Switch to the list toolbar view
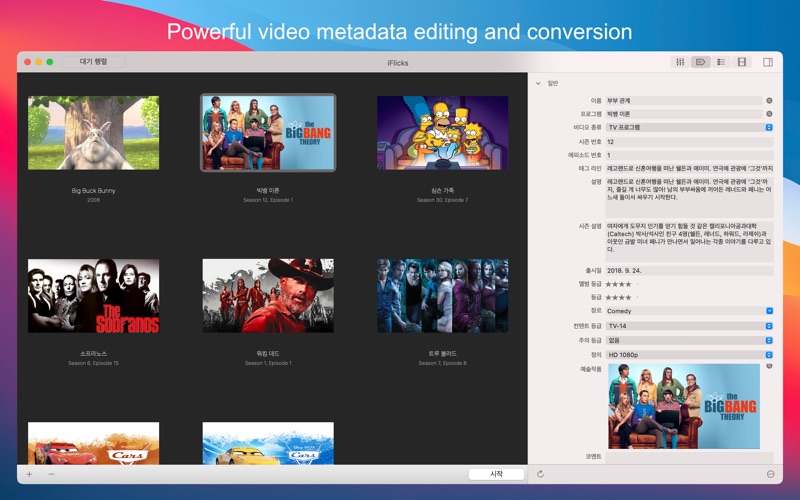This screenshot has width=800, height=500. [x=721, y=62]
